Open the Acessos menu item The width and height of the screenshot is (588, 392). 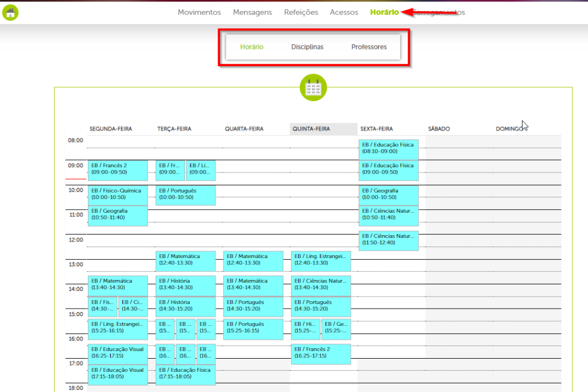pyautogui.click(x=344, y=12)
